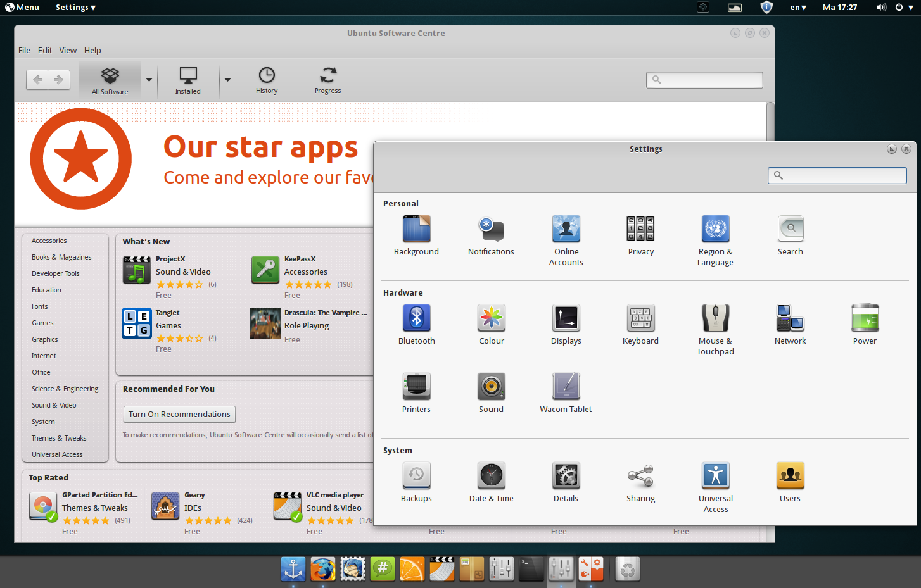Screen dimensions: 921x588
Task: Open Background settings
Action: coord(416,235)
